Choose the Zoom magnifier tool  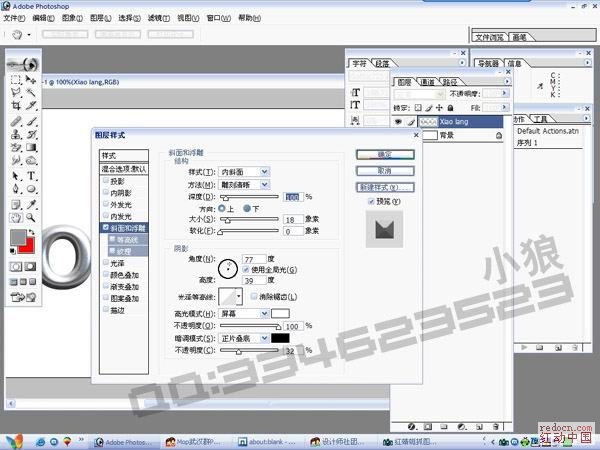[x=32, y=216]
